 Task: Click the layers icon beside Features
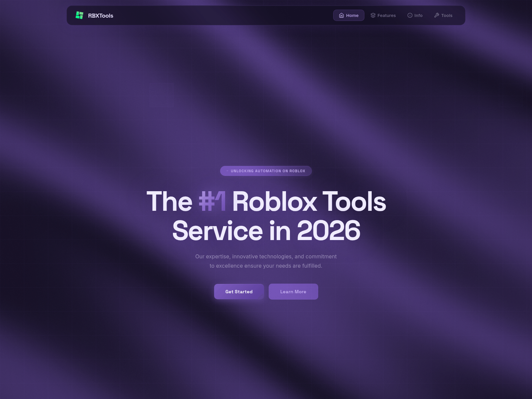coord(373,15)
